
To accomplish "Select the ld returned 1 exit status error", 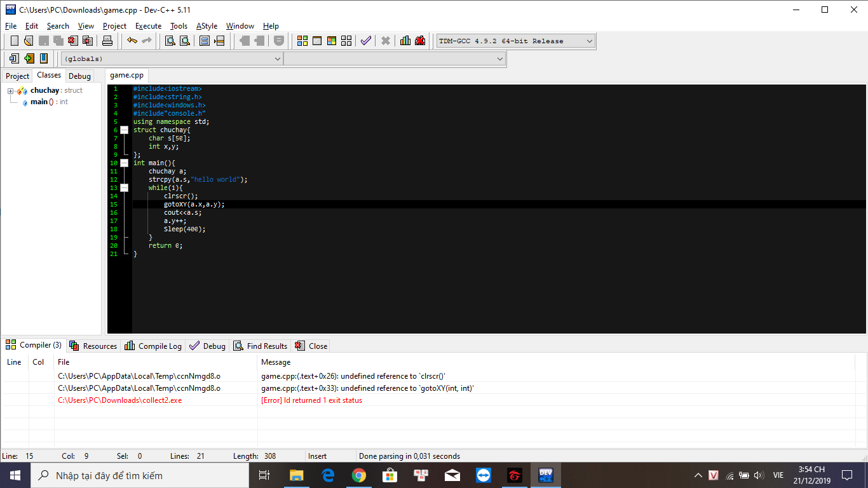I will point(311,400).
